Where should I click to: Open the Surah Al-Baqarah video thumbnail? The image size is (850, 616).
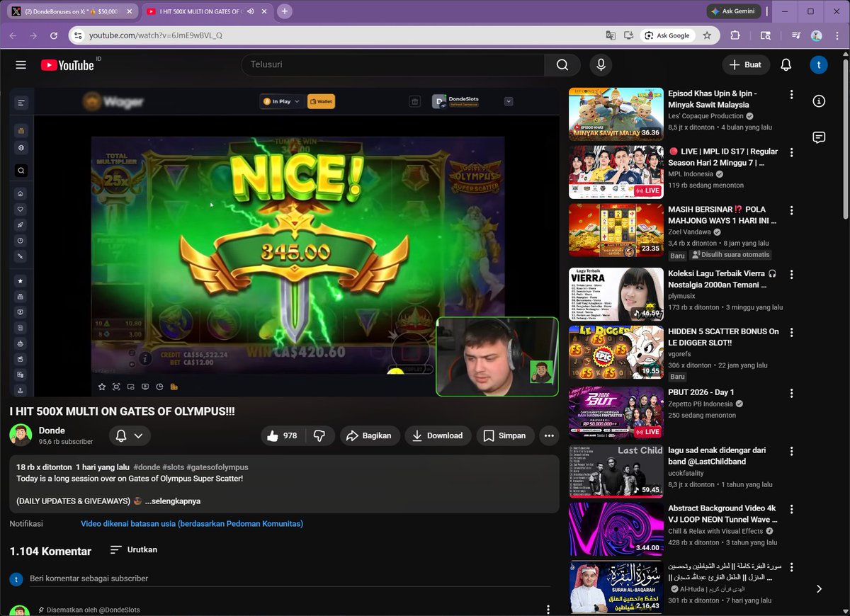pos(616,587)
